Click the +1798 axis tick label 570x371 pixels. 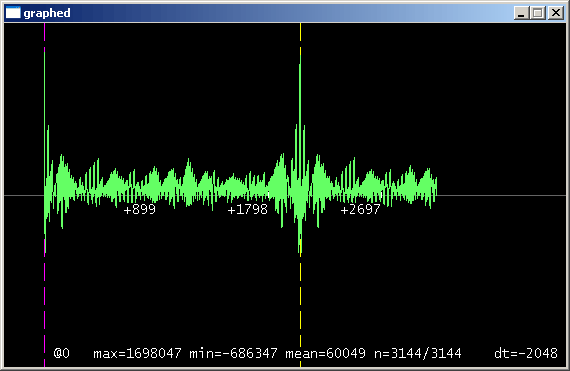247,210
